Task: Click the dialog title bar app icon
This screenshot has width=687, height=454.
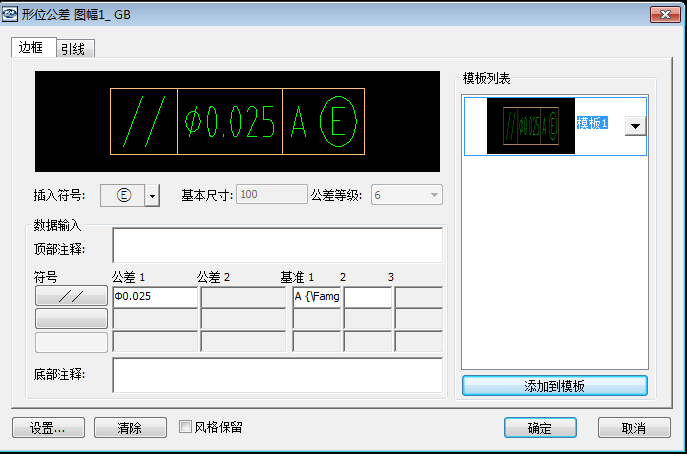Action: click(x=10, y=14)
